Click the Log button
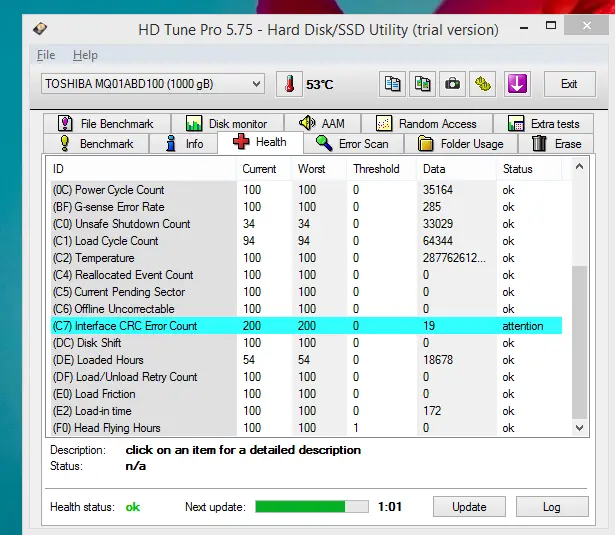Image resolution: width=615 pixels, height=535 pixels. click(552, 507)
